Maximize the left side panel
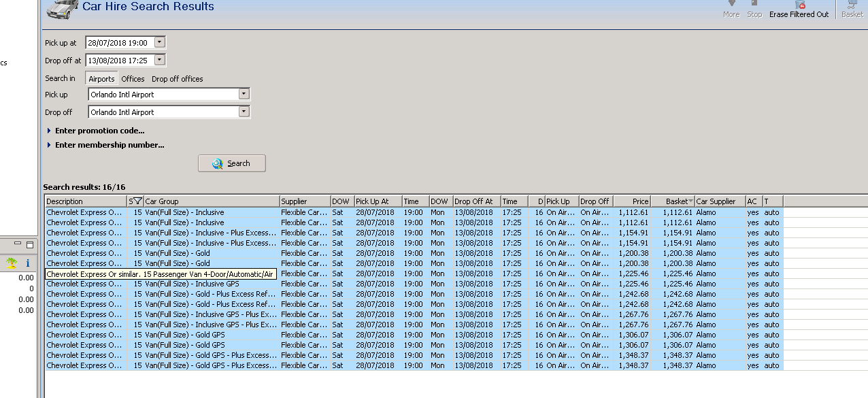 30,245
